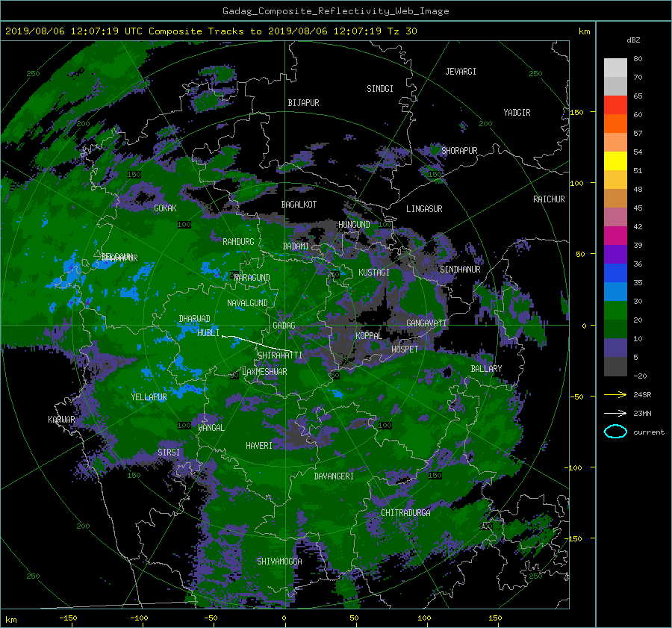Click the JEVARGI city label
672x628 pixels.
click(x=461, y=71)
